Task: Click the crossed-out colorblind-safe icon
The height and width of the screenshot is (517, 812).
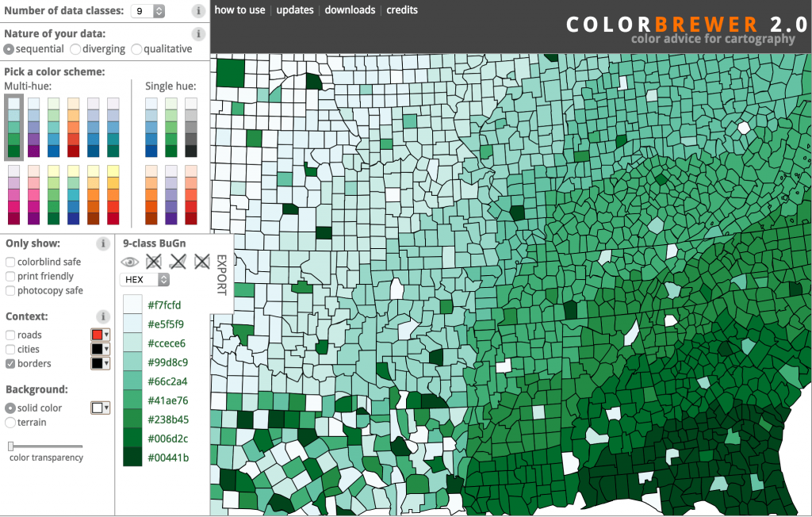Action: [154, 260]
